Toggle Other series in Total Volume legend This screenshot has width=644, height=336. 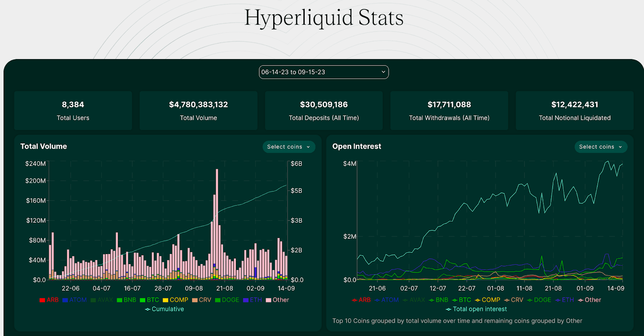(277, 300)
